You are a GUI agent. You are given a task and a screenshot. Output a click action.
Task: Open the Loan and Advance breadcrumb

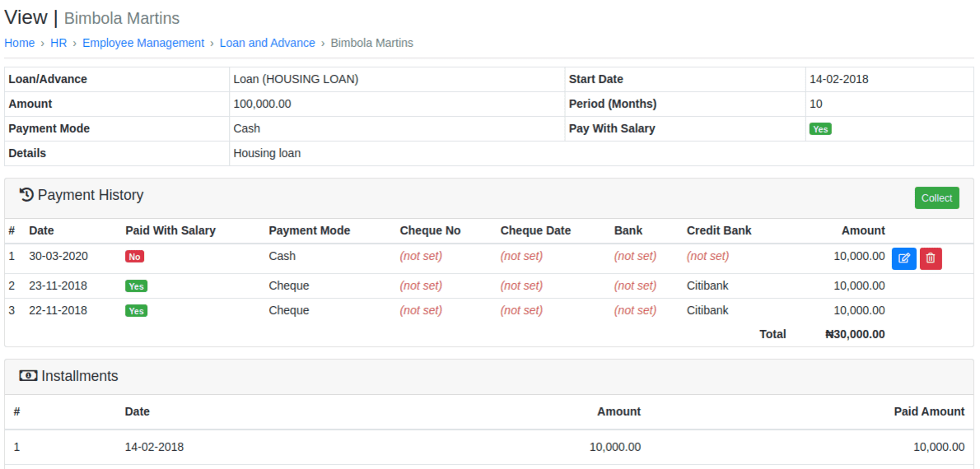point(267,43)
